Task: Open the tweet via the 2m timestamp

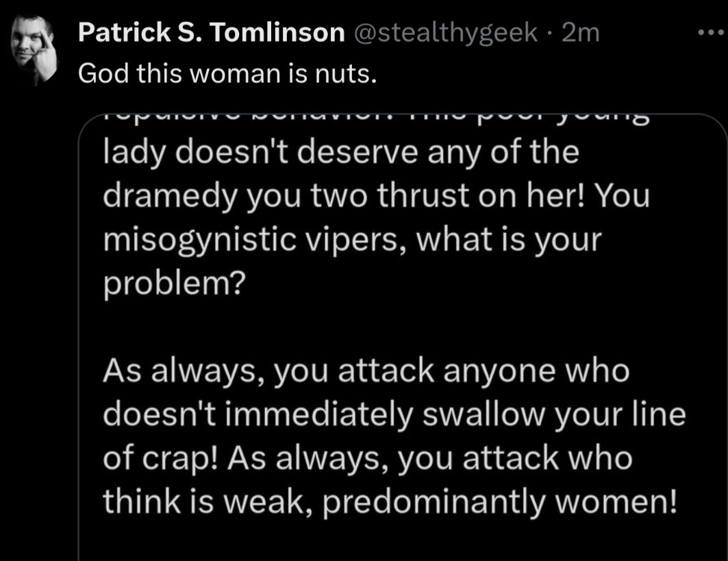Action: pos(580,32)
